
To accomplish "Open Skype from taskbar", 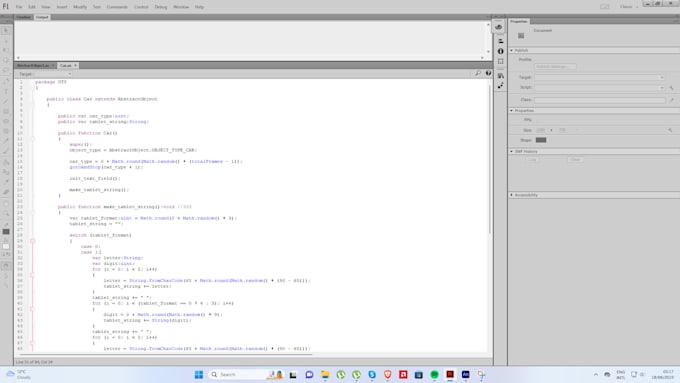I will pos(372,374).
